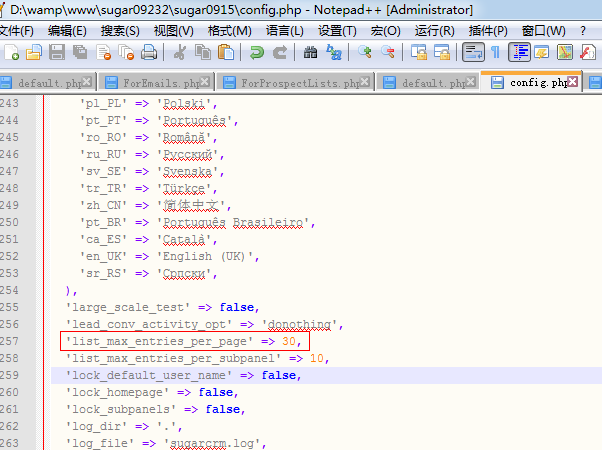Click the New file toolbar icon
The width and height of the screenshot is (602, 450).
coord(12,52)
